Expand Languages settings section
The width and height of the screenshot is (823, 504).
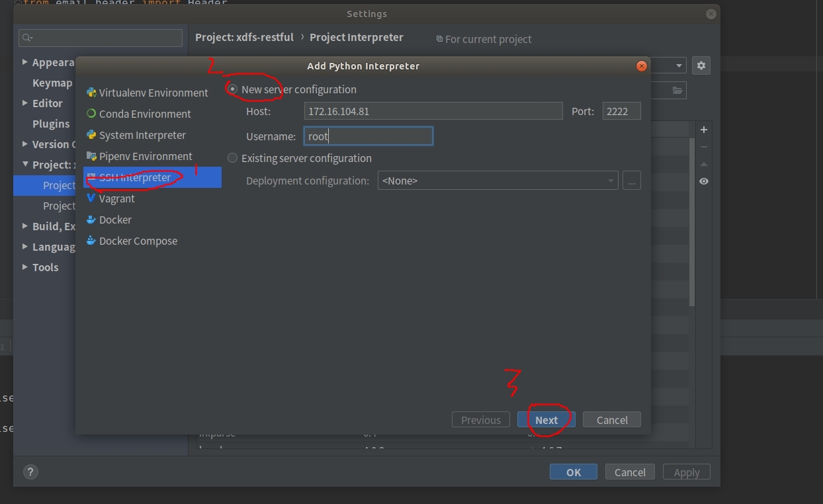25,246
